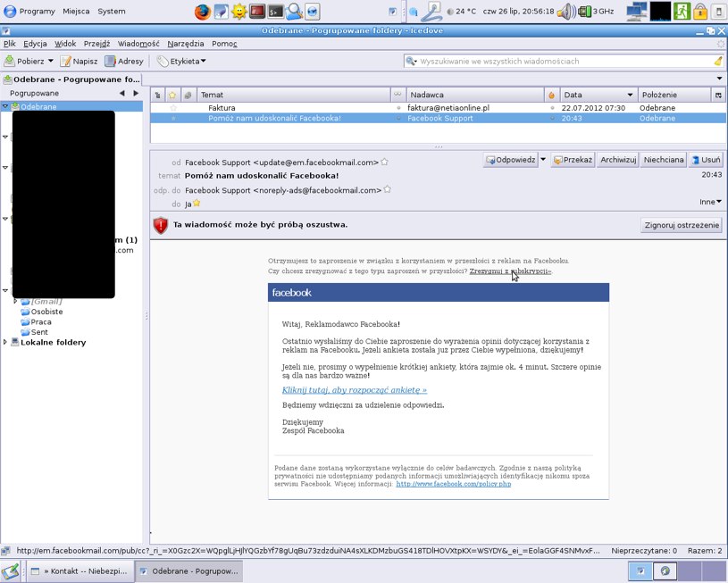Sort by the star column header
The width and height of the screenshot is (728, 583).
pos(172,95)
